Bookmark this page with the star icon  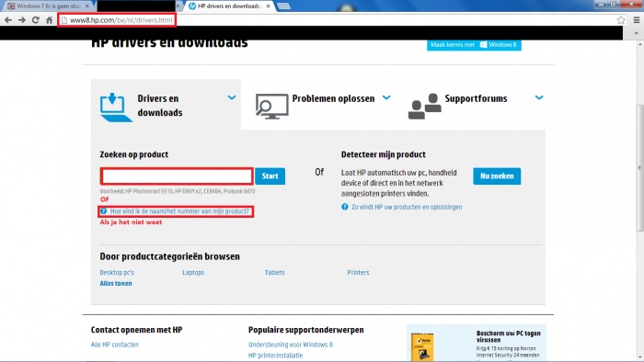click(x=621, y=19)
